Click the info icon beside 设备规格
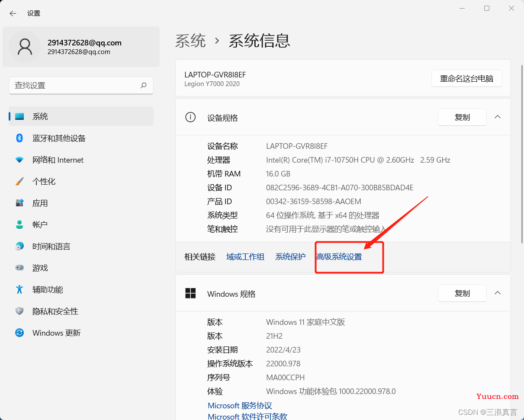Viewport: 524px width, 420px height. tap(190, 117)
